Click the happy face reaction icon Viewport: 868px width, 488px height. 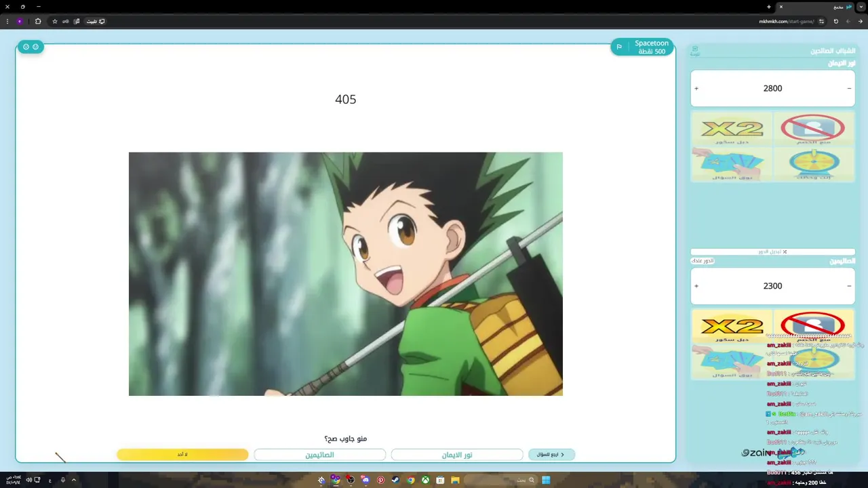pos(35,47)
